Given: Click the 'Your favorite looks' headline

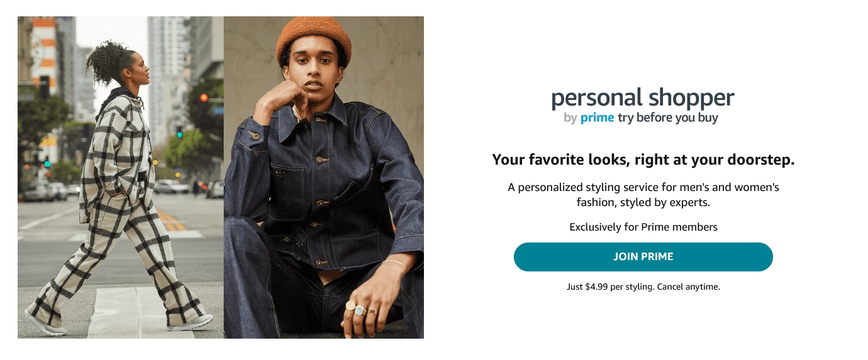Looking at the screenshot, I should click(643, 160).
